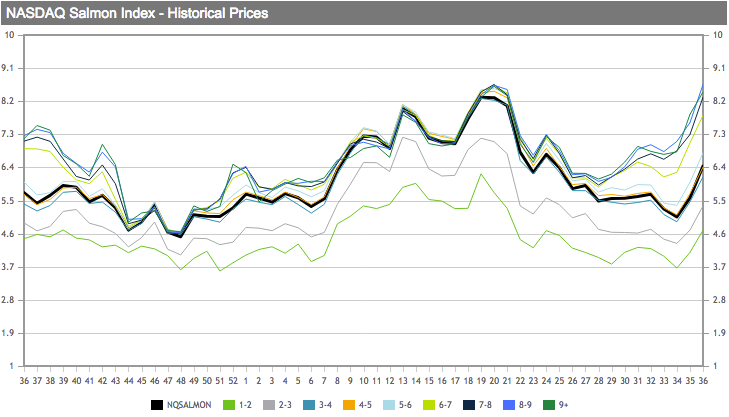This screenshot has width=729, height=417.
Task: Click the orange 4-5 legend swatch
Action: coord(349,405)
